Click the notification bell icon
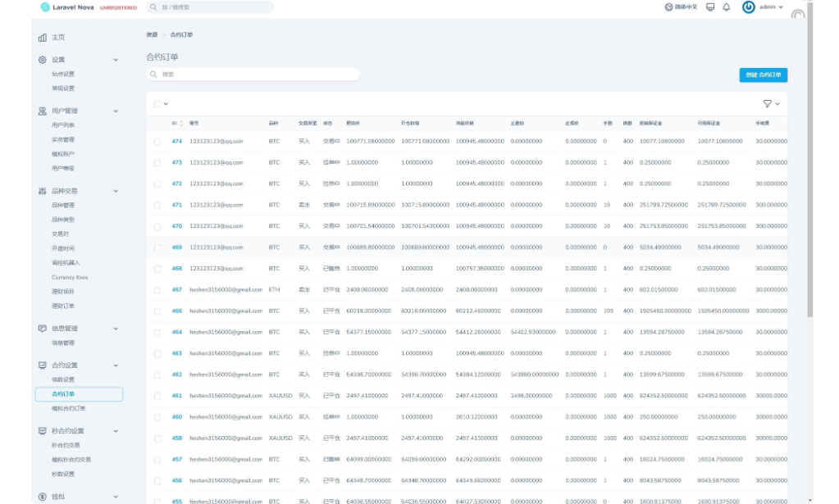 pos(726,7)
